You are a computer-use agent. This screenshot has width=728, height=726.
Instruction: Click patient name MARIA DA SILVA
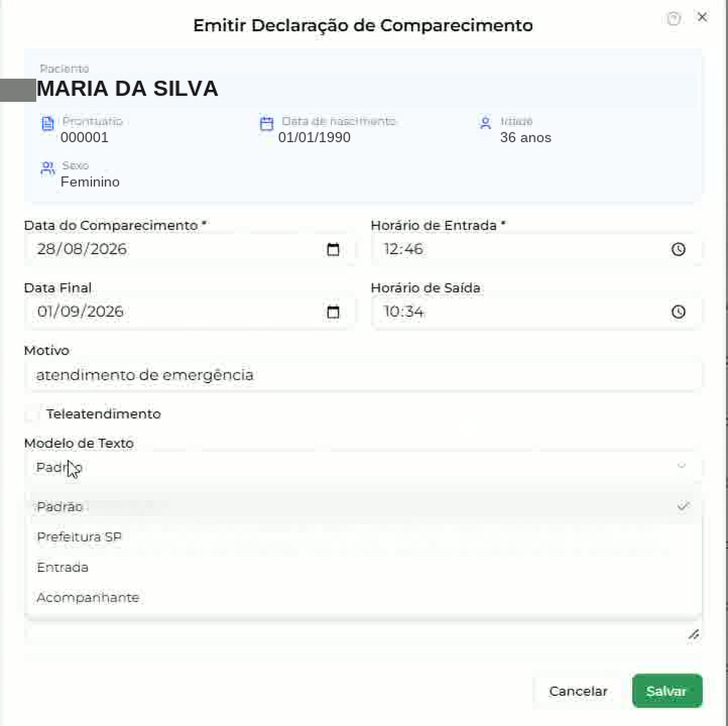pyautogui.click(x=127, y=89)
